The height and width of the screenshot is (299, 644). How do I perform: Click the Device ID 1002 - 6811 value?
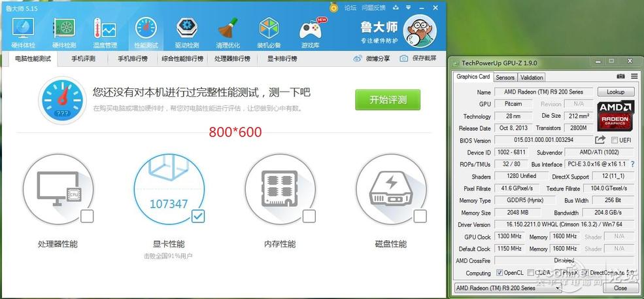coord(511,152)
